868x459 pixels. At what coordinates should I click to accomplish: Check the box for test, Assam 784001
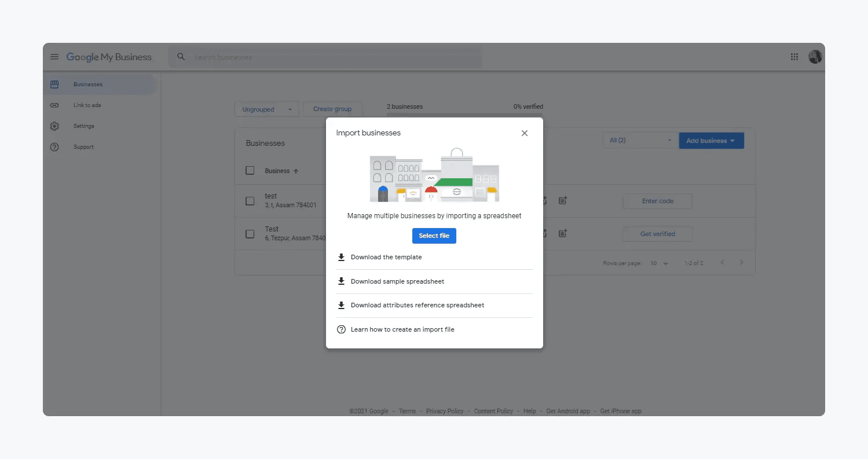[x=250, y=201]
